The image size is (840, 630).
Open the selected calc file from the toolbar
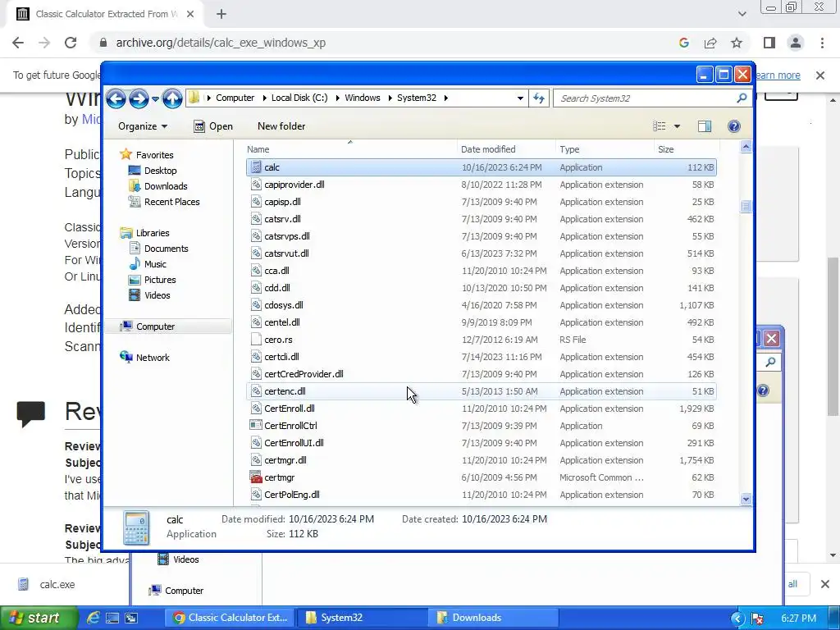pos(213,126)
